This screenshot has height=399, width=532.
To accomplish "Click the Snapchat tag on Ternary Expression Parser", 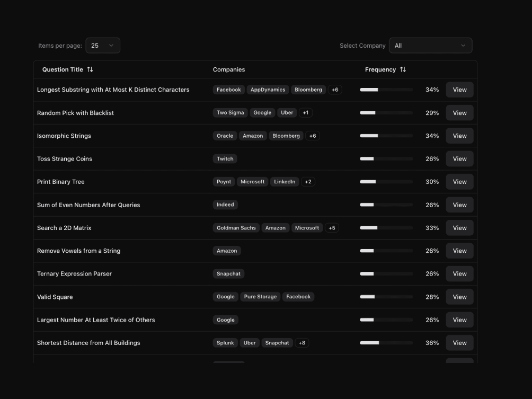I will [x=228, y=274].
